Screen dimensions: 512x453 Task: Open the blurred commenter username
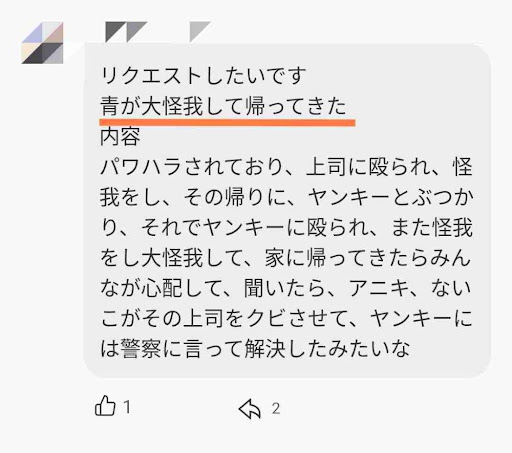point(126,32)
